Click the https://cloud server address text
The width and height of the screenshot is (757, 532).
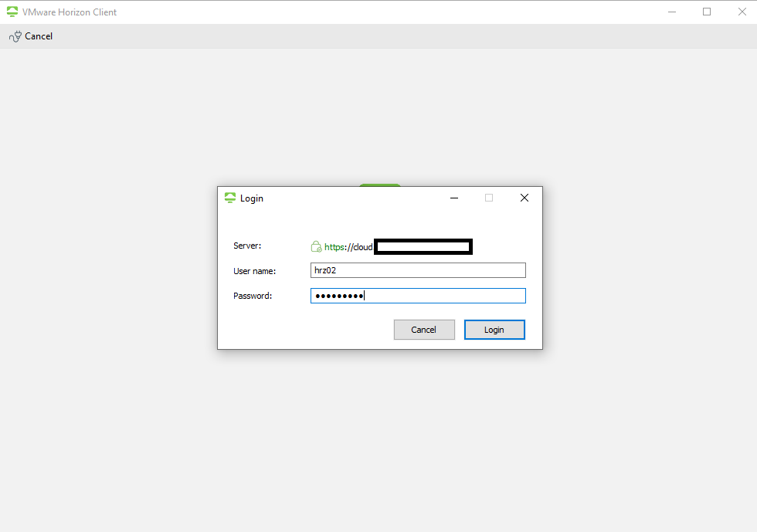tap(348, 247)
